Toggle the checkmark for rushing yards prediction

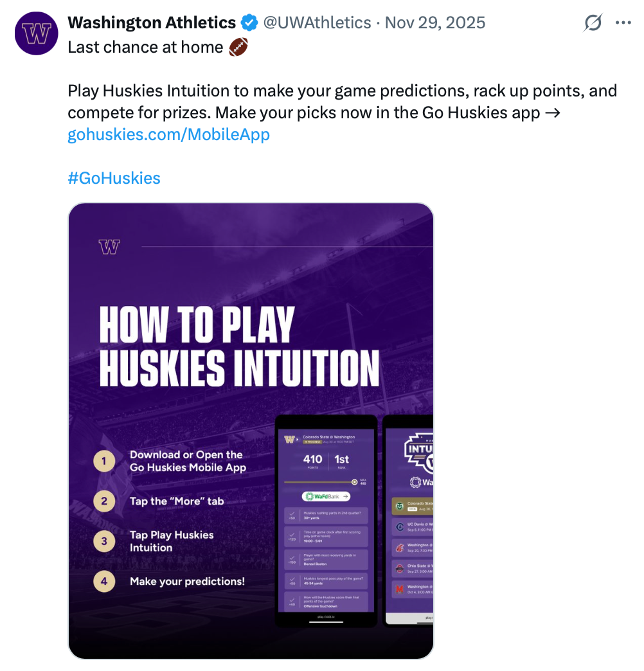pos(292,514)
